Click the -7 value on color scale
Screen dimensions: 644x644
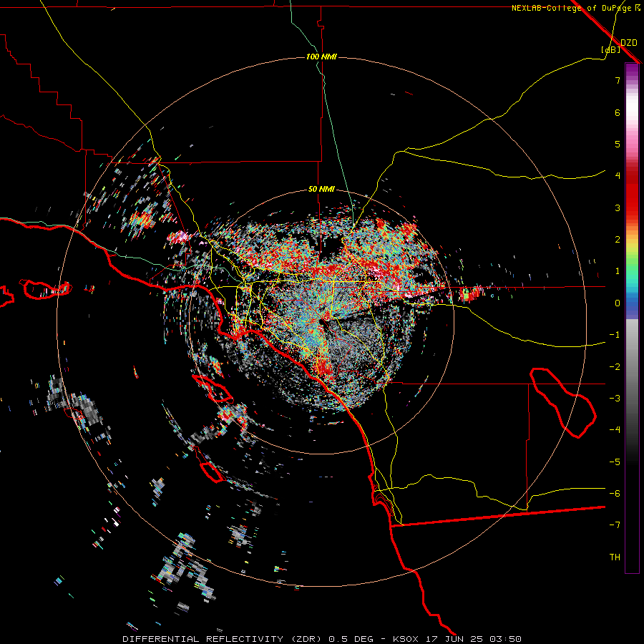click(x=615, y=525)
